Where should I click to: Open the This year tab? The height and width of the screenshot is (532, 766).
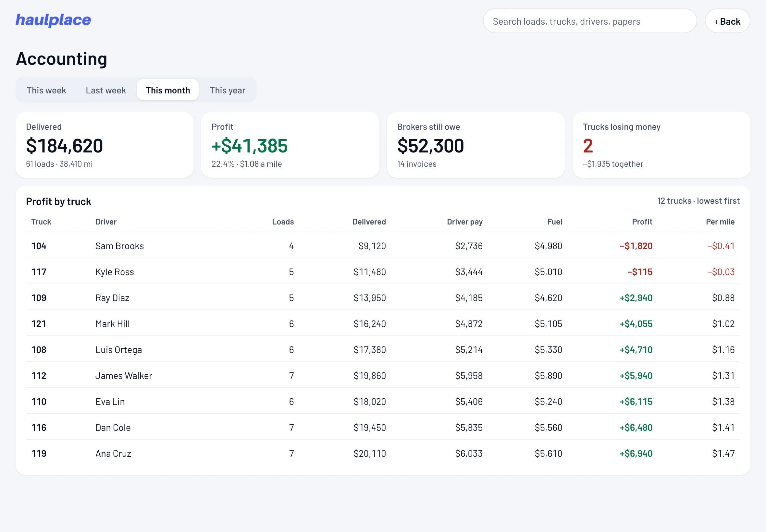click(x=228, y=90)
